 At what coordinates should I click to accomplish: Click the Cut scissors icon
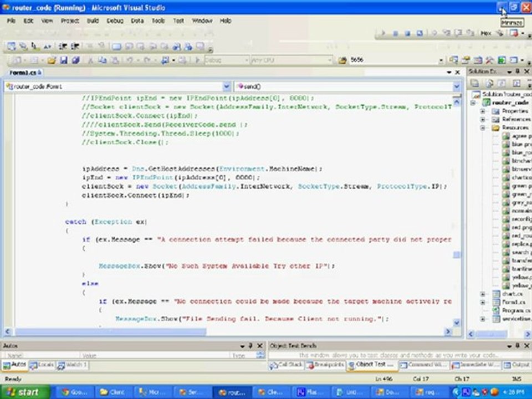(x=90, y=60)
